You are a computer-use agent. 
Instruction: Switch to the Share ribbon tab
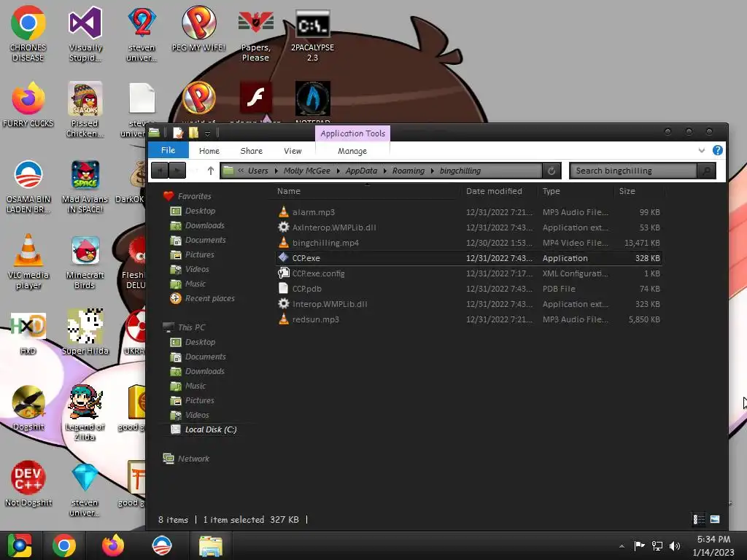click(251, 151)
